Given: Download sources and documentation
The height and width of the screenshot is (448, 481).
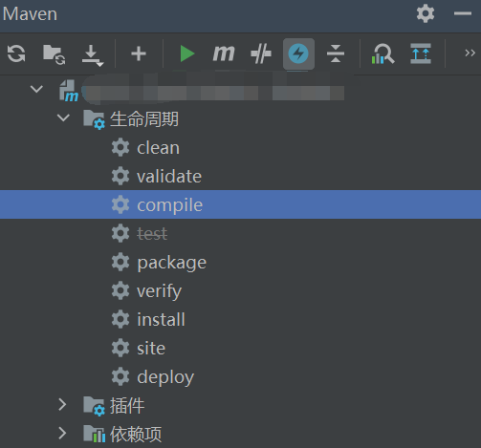Looking at the screenshot, I should 92,54.
